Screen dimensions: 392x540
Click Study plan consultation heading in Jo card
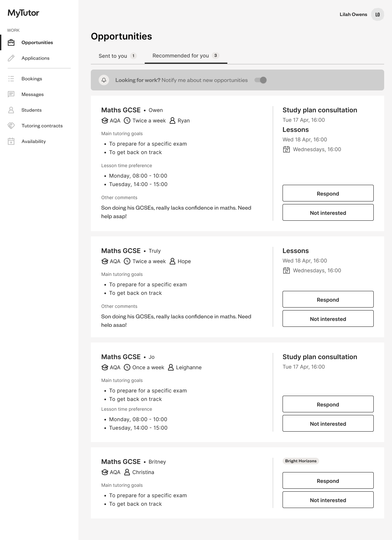coord(320,357)
